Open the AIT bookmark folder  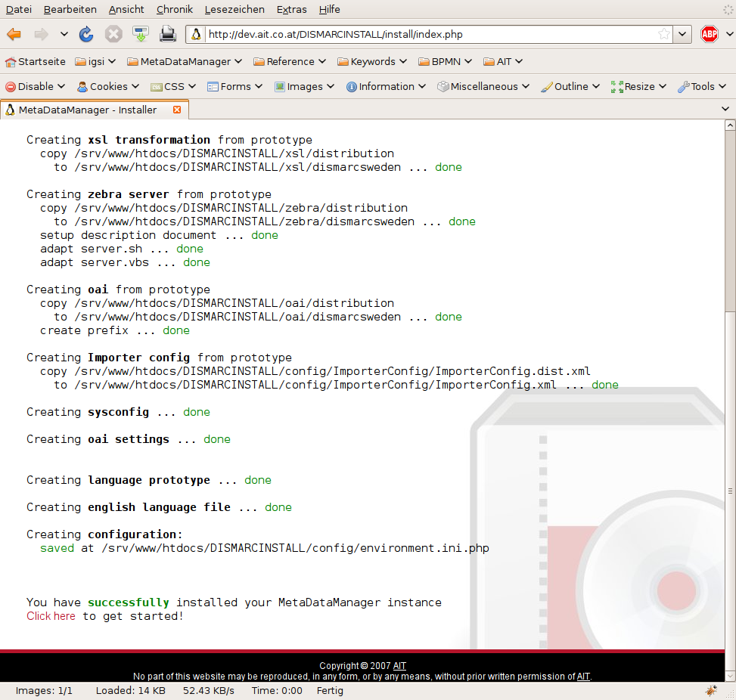[x=503, y=61]
